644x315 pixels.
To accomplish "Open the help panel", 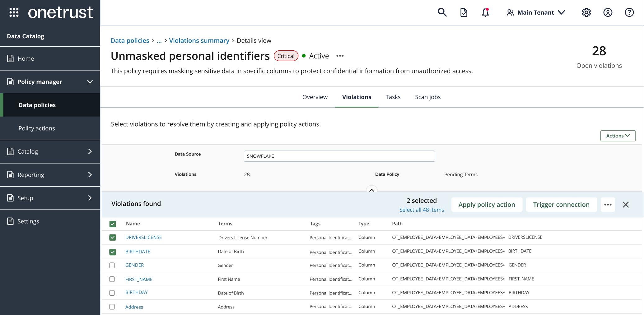I will click(x=629, y=12).
